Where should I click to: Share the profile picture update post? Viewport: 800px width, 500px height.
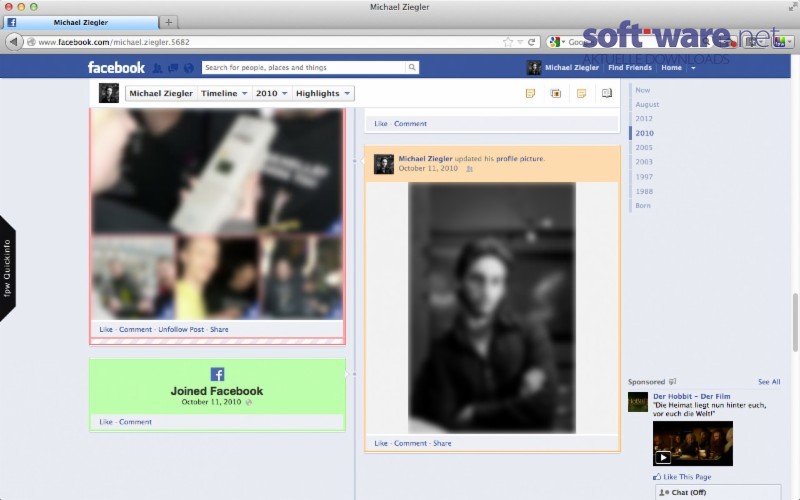[x=442, y=443]
